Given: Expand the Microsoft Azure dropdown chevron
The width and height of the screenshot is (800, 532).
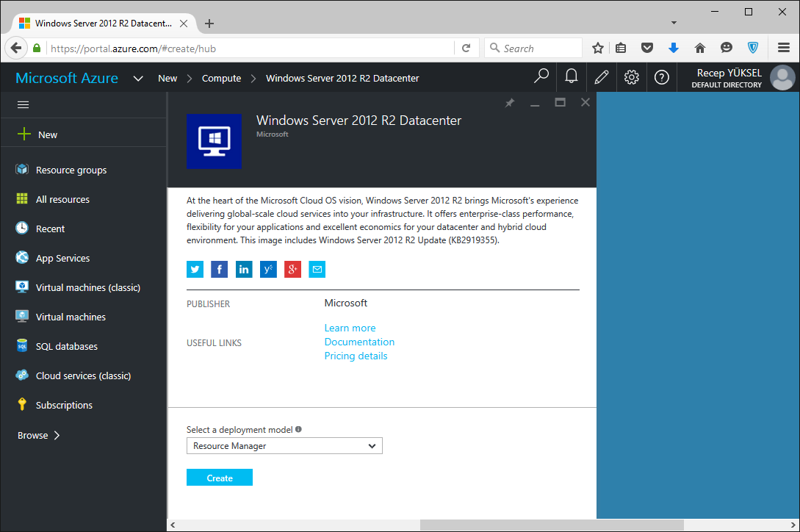Looking at the screenshot, I should tap(138, 79).
